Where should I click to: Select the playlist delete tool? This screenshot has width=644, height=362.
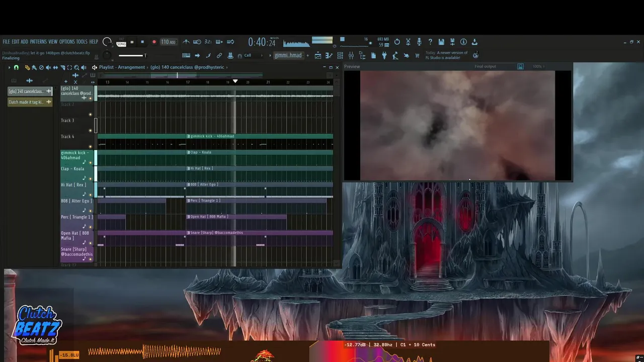41,67
